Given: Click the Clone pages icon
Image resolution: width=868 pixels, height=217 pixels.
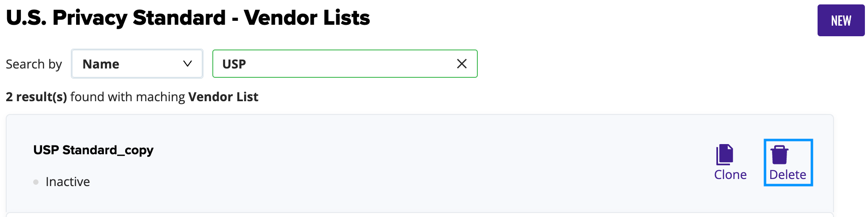Looking at the screenshot, I should [x=725, y=155].
